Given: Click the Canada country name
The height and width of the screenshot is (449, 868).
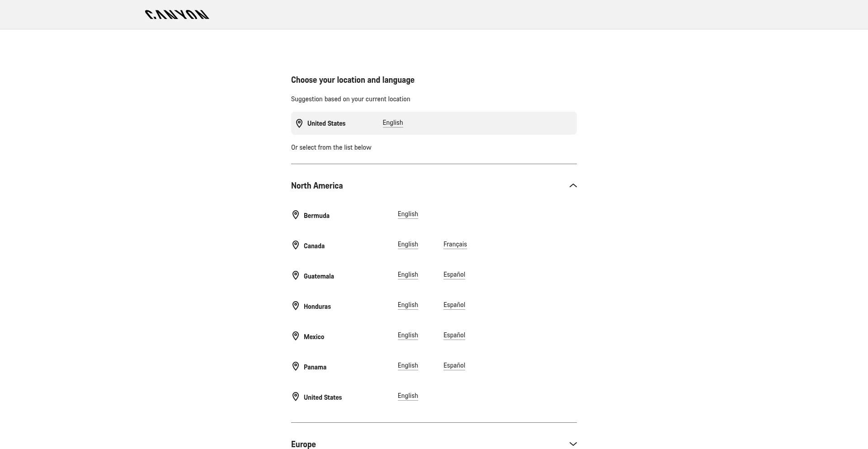Looking at the screenshot, I should click(314, 246).
